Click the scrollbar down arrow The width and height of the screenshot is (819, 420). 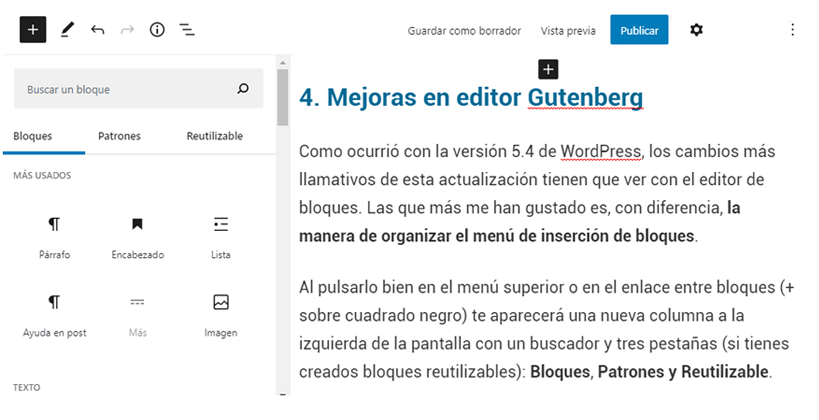click(x=283, y=394)
